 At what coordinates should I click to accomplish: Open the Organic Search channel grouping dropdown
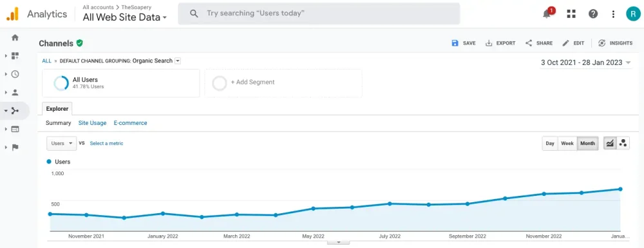[x=178, y=61]
